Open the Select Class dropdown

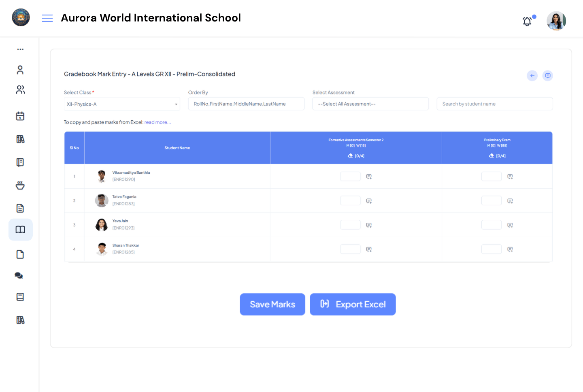[121, 104]
